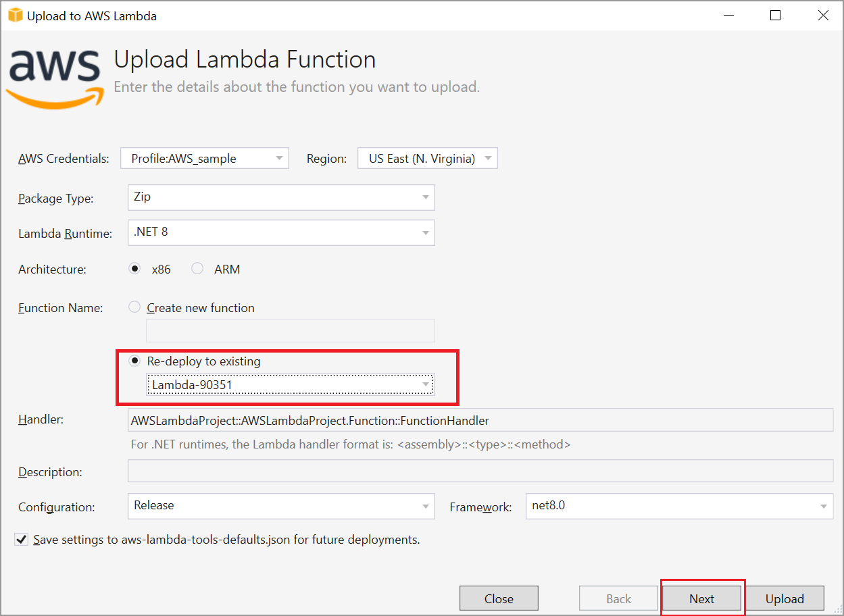This screenshot has width=844, height=616.
Task: Toggle Save settings to aws-lambda-tools-defaults.json checkbox
Action: pyautogui.click(x=22, y=540)
